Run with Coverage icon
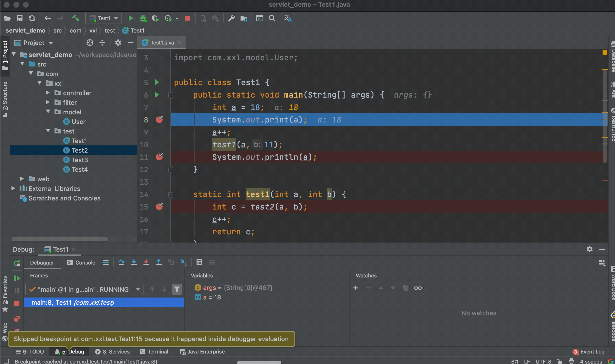This screenshot has height=364, width=615. coord(155,18)
